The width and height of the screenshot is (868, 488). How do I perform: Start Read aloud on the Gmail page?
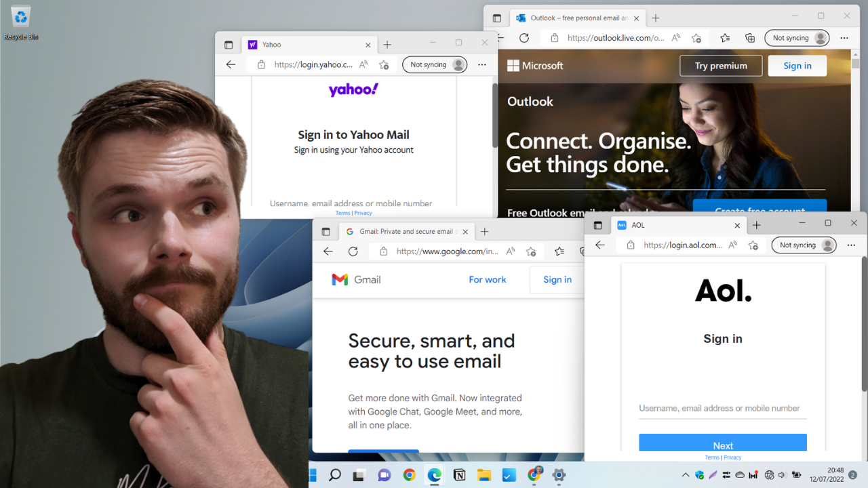click(510, 251)
